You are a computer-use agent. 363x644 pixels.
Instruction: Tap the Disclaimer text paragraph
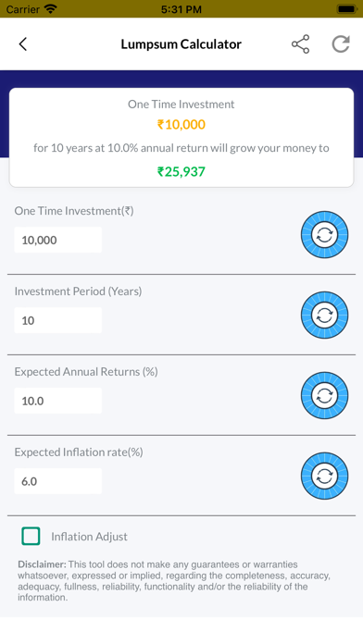pos(174,581)
